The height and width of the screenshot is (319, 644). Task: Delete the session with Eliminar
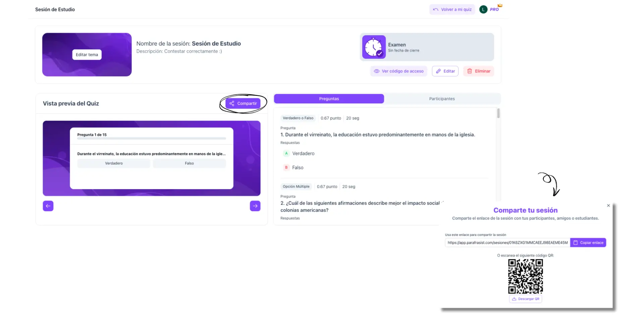[x=479, y=71]
